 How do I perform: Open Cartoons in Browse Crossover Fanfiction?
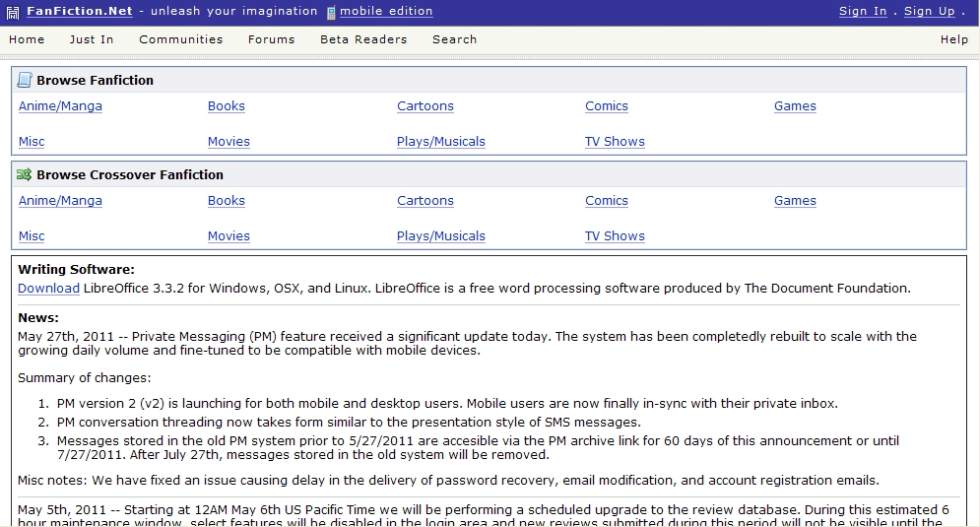pos(425,201)
